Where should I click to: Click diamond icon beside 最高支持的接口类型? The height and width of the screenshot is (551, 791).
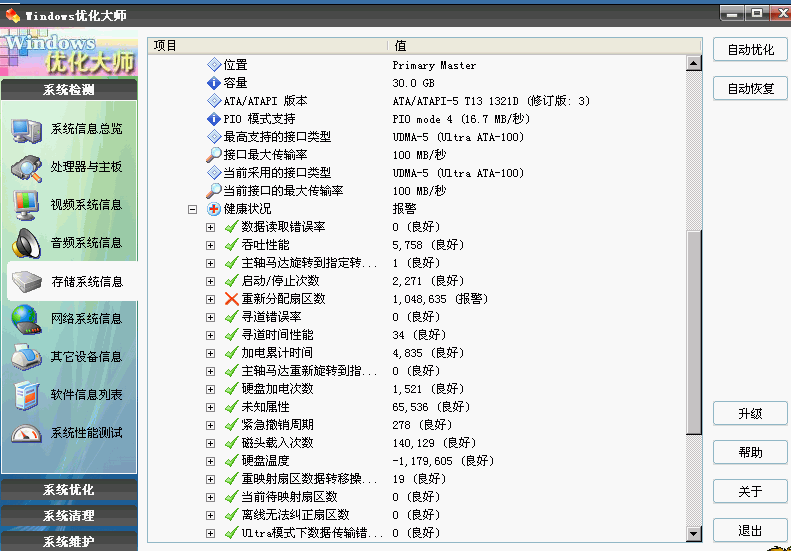(214, 137)
